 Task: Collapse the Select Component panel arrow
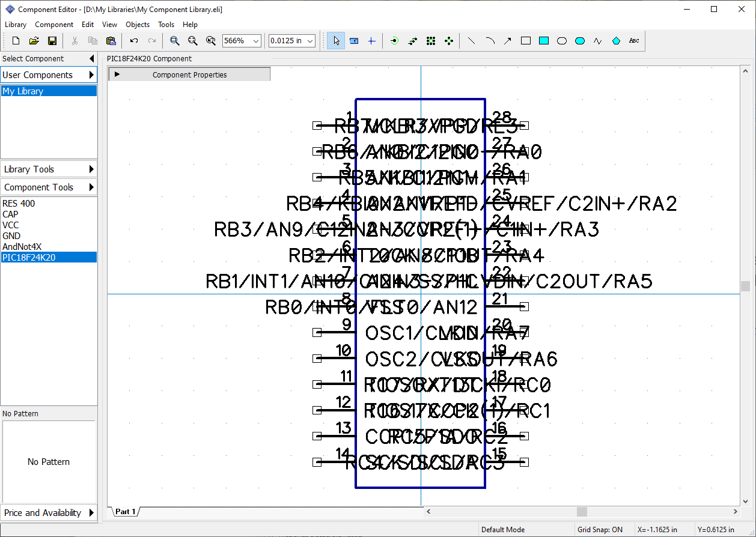(91, 58)
